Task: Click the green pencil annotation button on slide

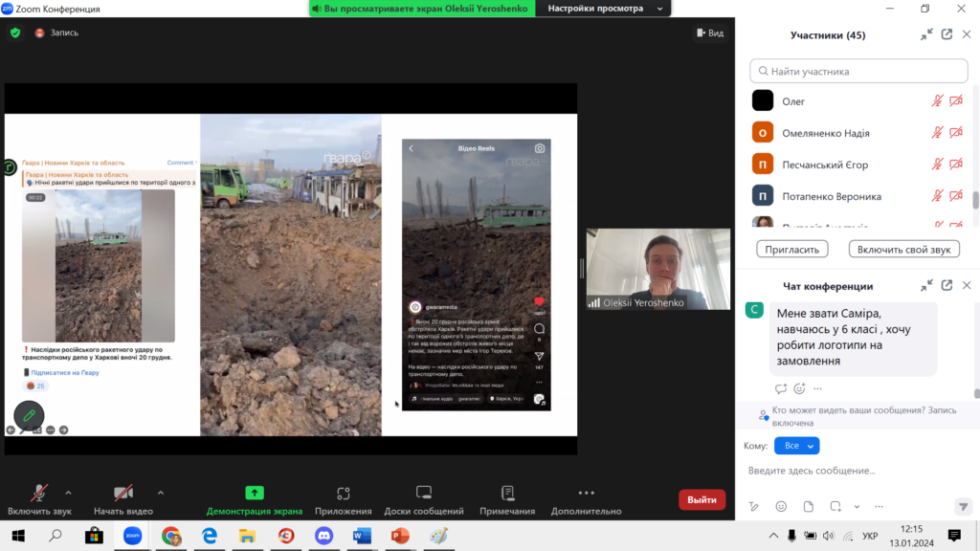Action: (x=29, y=415)
